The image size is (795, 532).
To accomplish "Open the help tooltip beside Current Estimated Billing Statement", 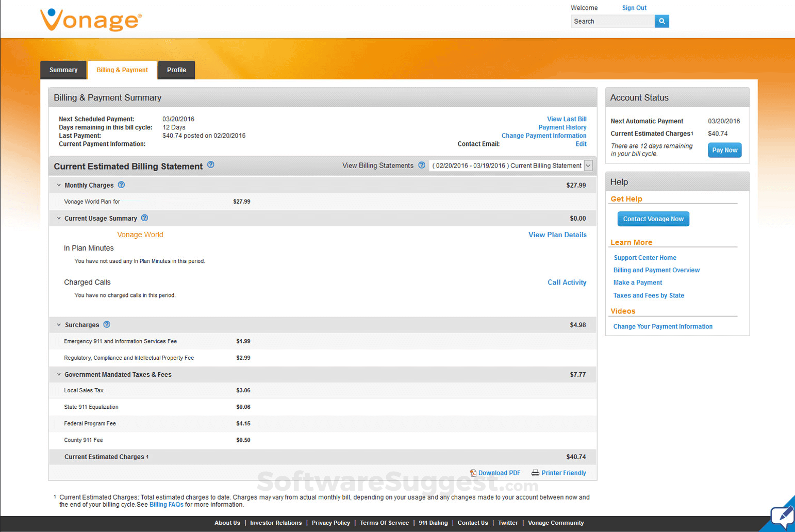I will click(210, 165).
